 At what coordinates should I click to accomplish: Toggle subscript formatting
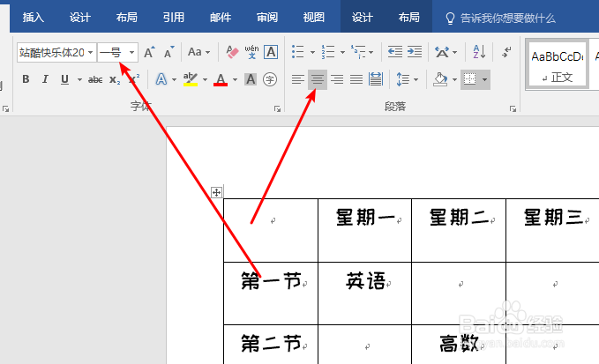click(115, 79)
